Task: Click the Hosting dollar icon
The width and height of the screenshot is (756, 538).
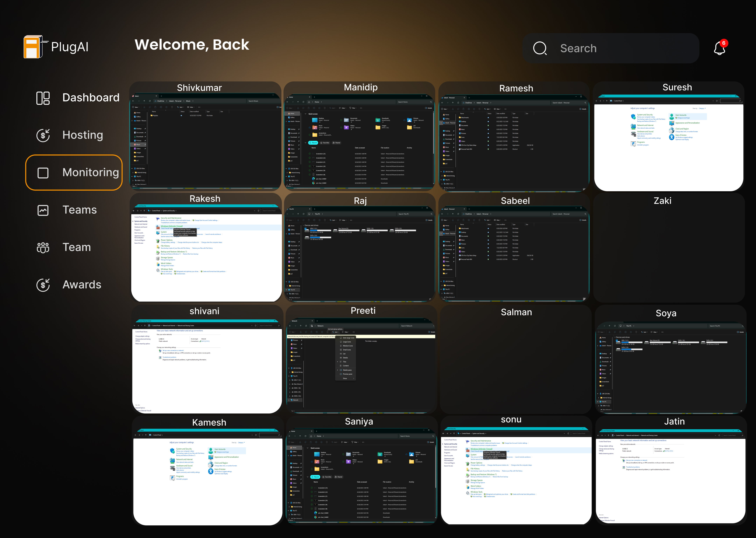Action: [x=43, y=135]
